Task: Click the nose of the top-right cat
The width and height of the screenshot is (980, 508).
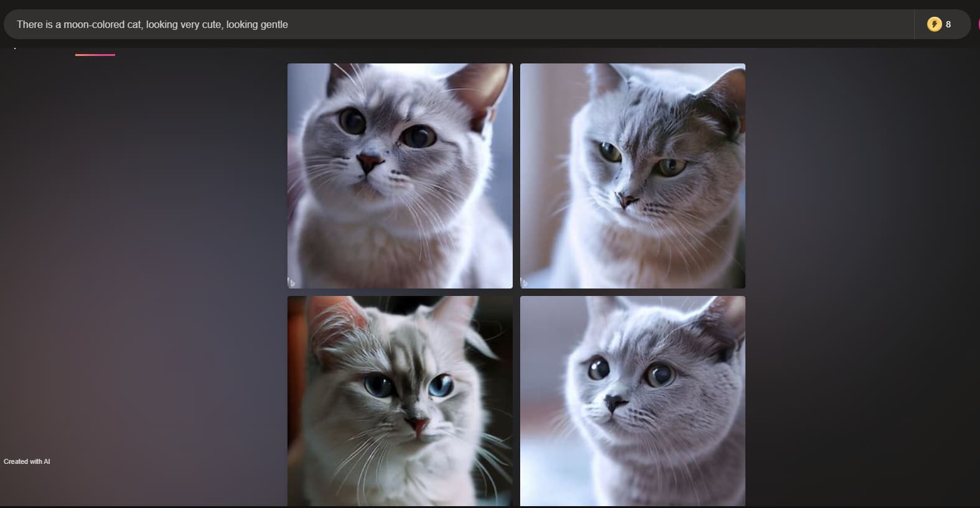Action: [627, 201]
